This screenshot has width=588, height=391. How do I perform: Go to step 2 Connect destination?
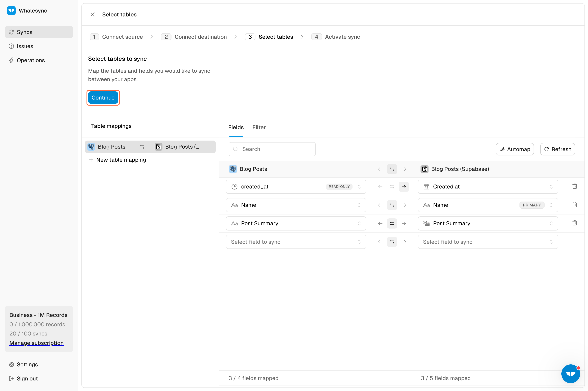coord(194,37)
